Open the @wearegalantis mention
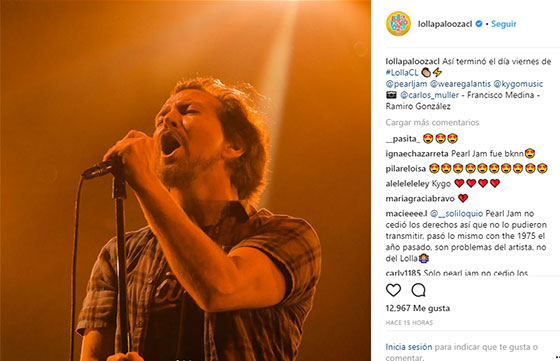Viewport: 560px width, 361px height. coord(460,84)
